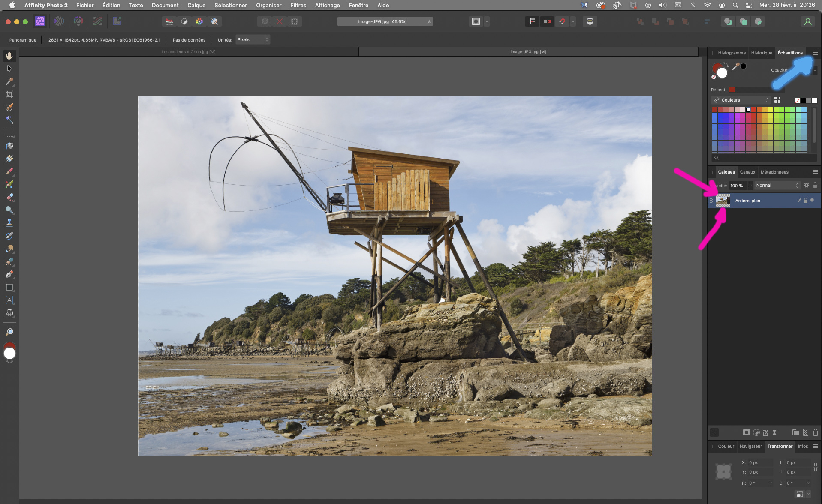Image resolution: width=822 pixels, height=504 pixels.
Task: Click the Panoramique button
Action: (x=23, y=40)
